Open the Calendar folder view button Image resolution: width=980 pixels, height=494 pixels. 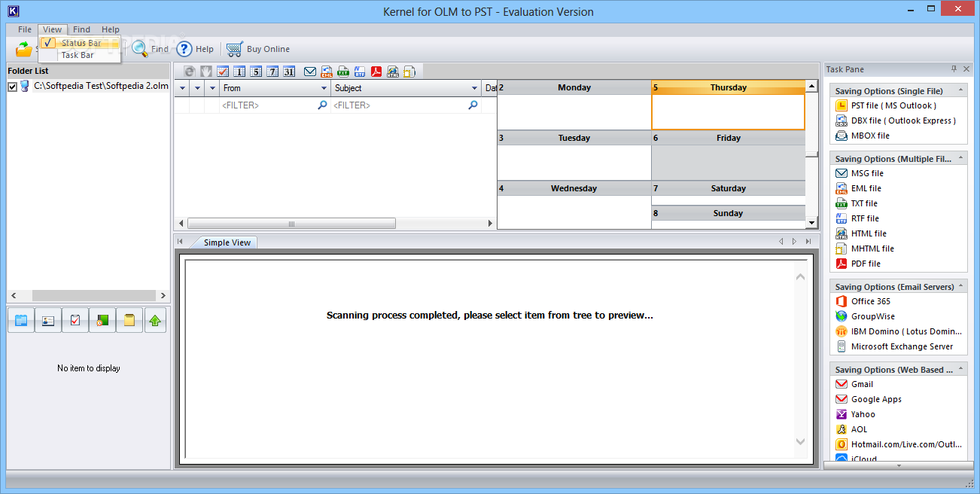(21, 320)
